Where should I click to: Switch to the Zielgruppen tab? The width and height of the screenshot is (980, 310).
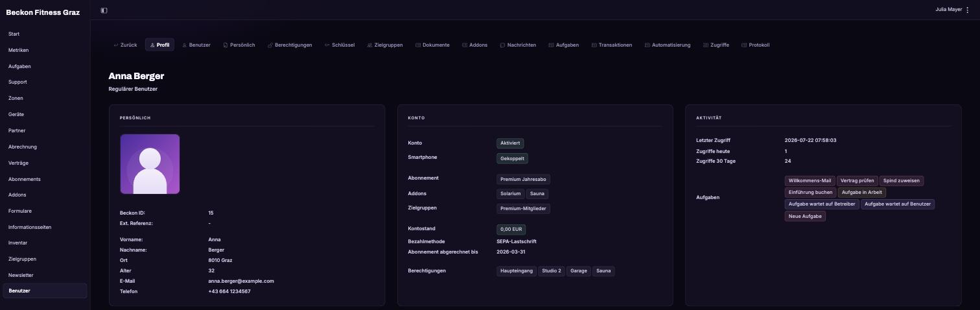[x=385, y=45]
